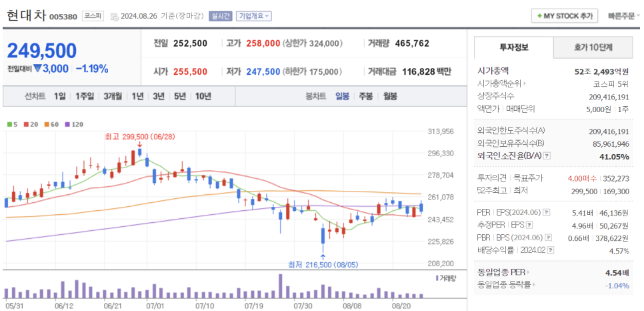644x311 pixels.
Task: Click the -1.19% change value
Action: [91, 69]
